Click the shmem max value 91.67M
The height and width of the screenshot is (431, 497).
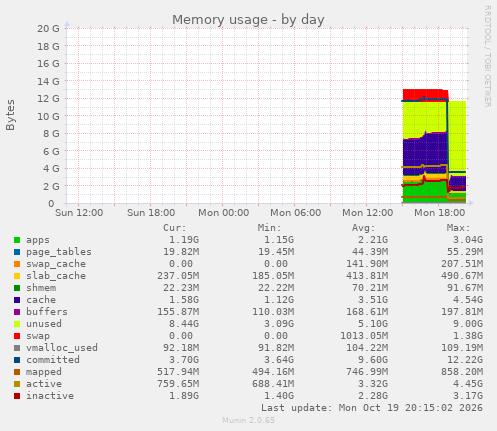point(465,288)
